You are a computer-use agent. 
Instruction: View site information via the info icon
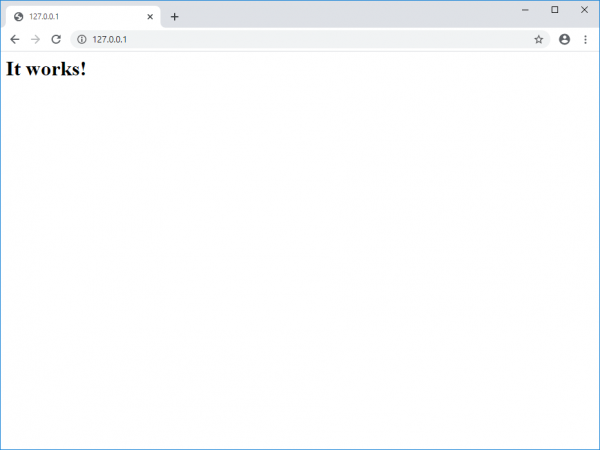82,39
